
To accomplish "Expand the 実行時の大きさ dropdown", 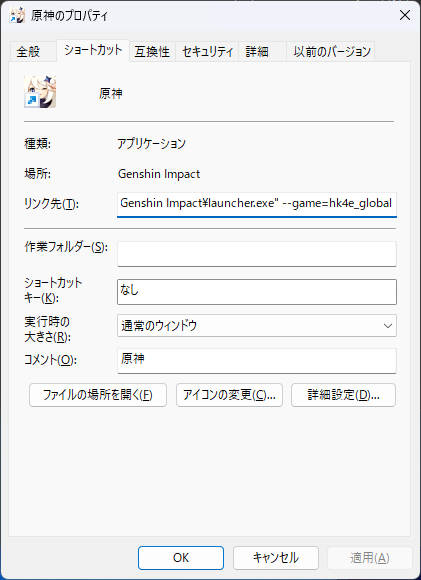I will click(x=257, y=326).
